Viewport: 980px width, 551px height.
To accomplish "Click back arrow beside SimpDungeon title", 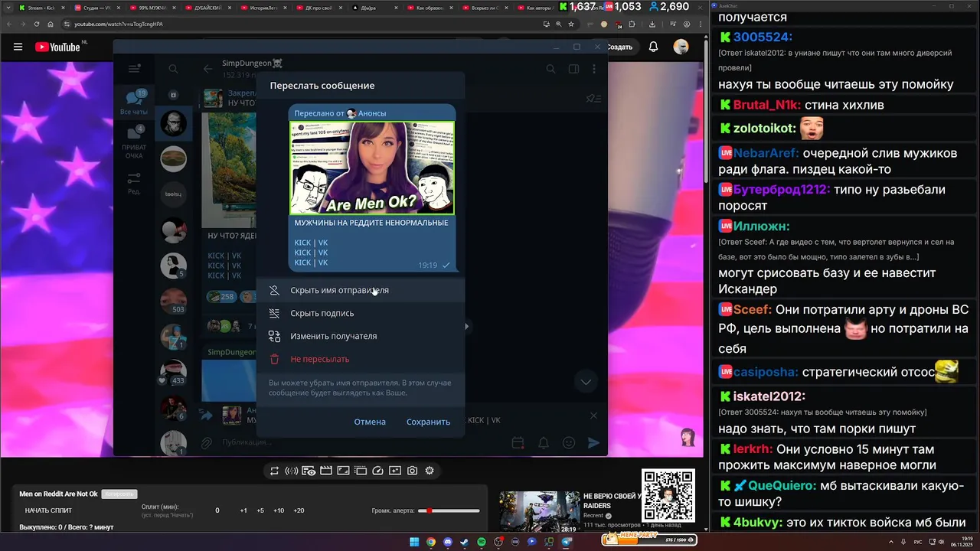I will pyautogui.click(x=207, y=69).
